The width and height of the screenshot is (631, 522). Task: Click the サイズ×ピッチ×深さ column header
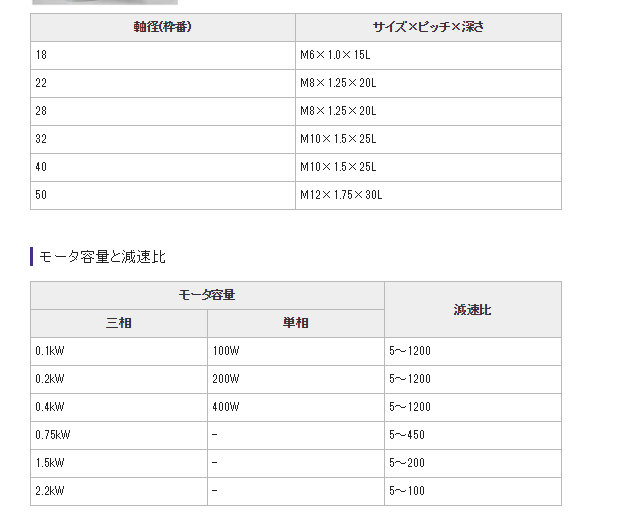click(427, 27)
